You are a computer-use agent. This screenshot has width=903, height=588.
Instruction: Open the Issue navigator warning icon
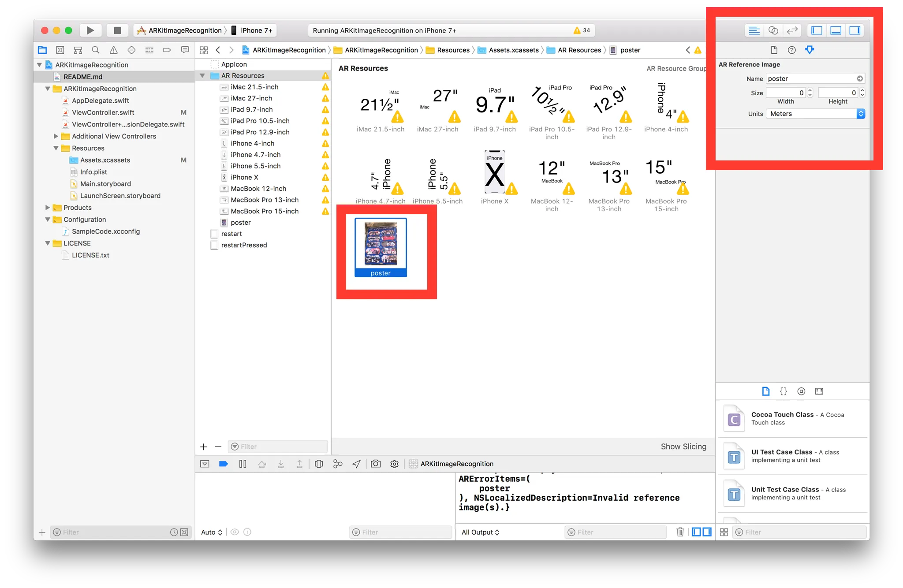click(113, 50)
